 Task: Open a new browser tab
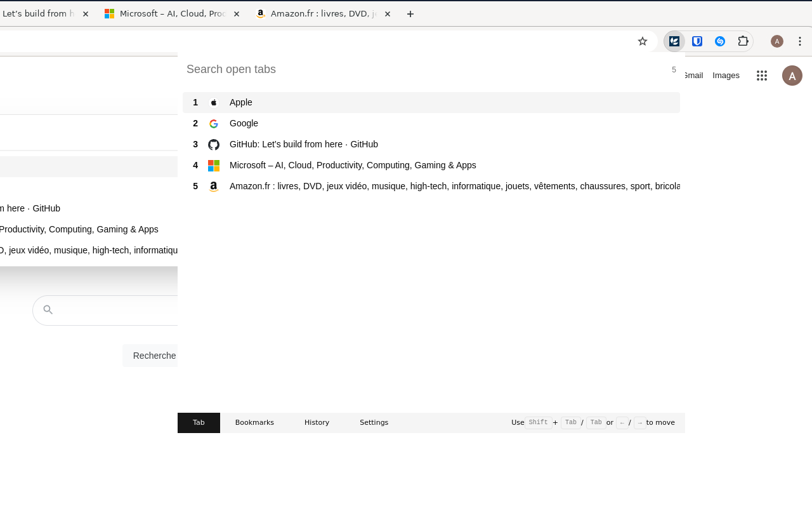click(410, 14)
